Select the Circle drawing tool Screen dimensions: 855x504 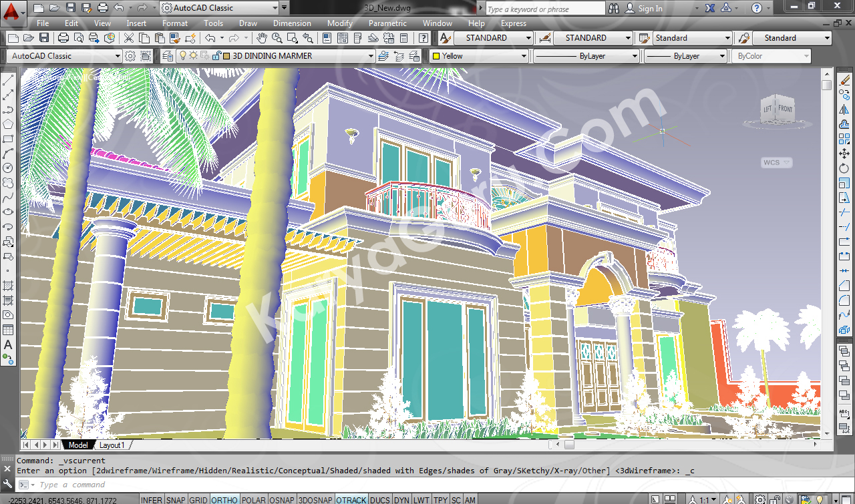9,168
